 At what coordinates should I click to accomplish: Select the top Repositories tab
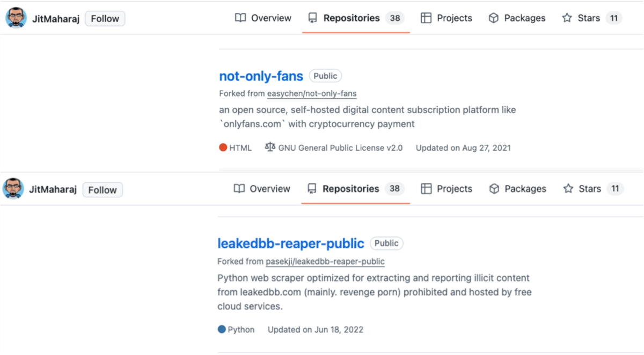click(356, 18)
